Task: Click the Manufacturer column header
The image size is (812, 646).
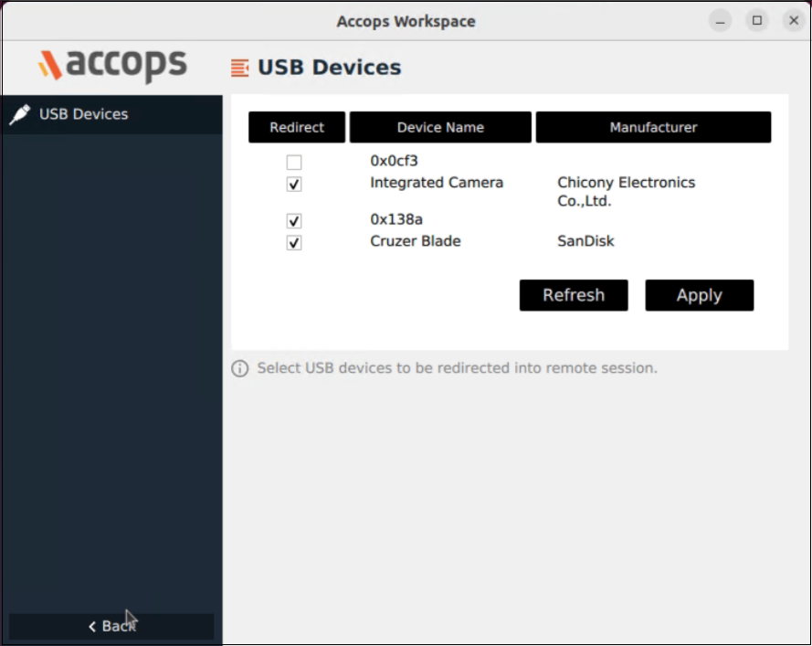Action: click(x=653, y=128)
